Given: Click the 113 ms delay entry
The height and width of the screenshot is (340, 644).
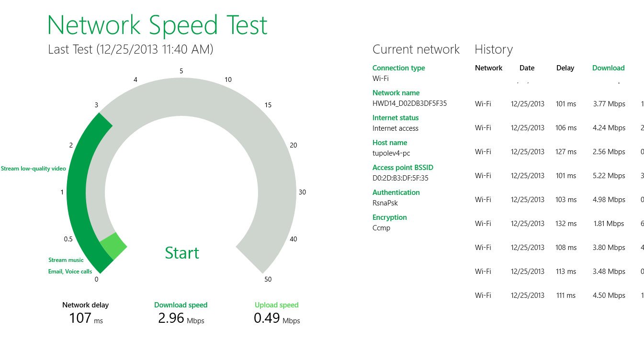Looking at the screenshot, I should (566, 272).
